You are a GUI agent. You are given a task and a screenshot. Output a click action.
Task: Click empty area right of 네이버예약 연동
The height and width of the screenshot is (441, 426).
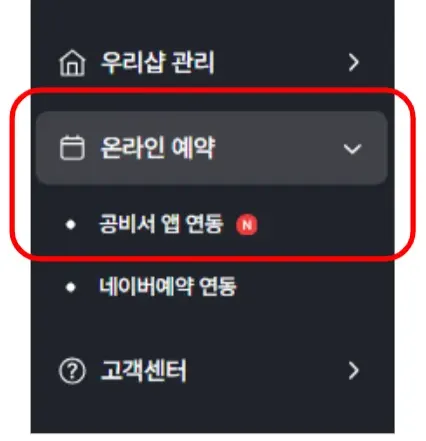(313, 287)
